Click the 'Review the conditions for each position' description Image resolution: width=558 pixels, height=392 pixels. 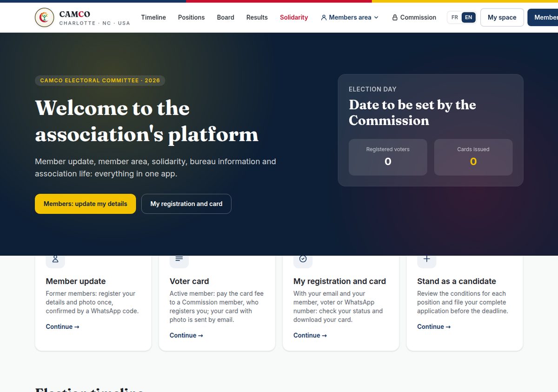point(463,302)
